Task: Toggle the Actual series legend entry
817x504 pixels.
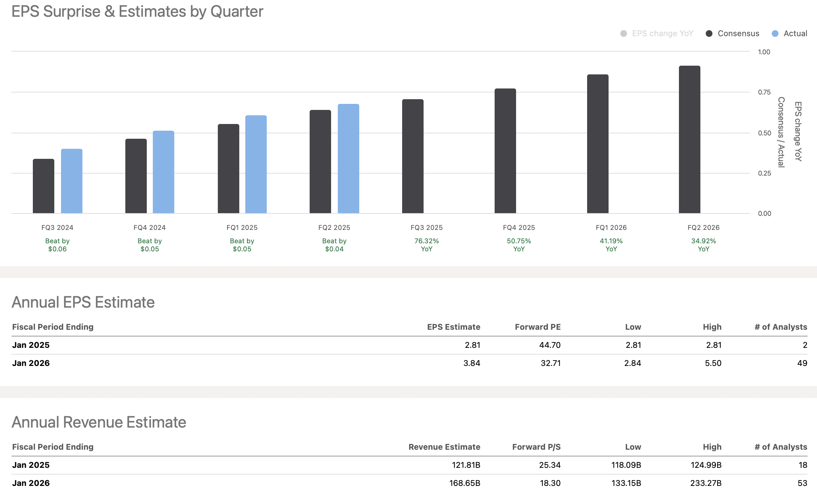Action: click(795, 34)
